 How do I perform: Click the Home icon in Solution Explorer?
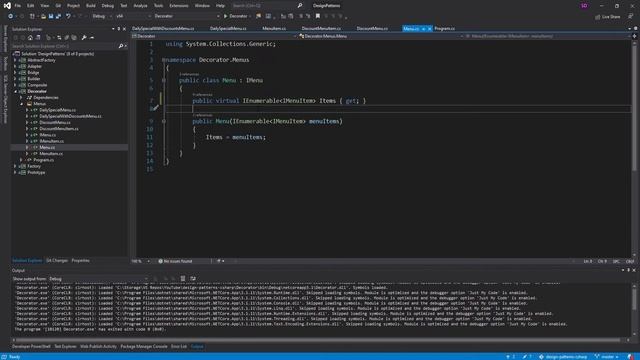point(30,38)
